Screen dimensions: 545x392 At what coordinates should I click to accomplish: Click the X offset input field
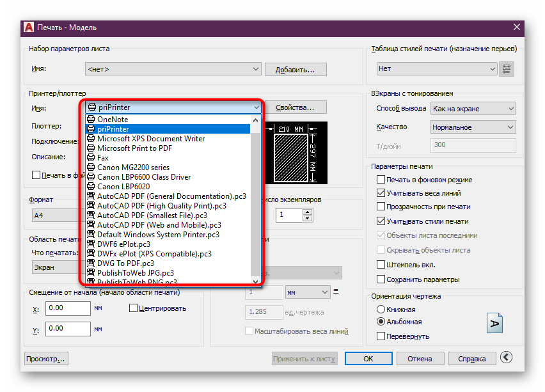point(68,308)
